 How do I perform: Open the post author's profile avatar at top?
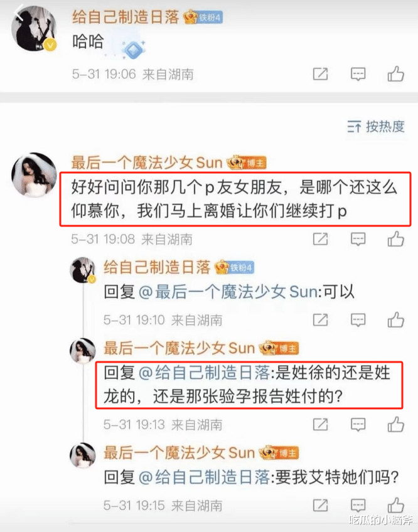(34, 28)
